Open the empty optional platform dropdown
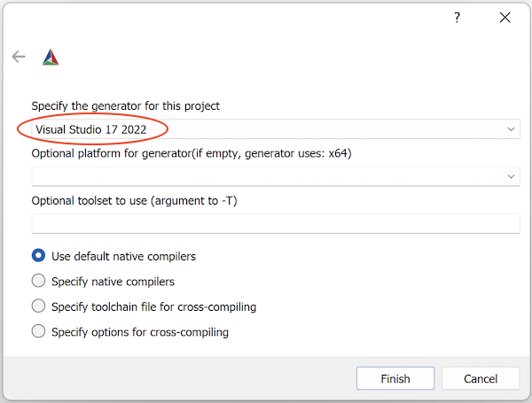The width and height of the screenshot is (532, 403). (x=266, y=176)
